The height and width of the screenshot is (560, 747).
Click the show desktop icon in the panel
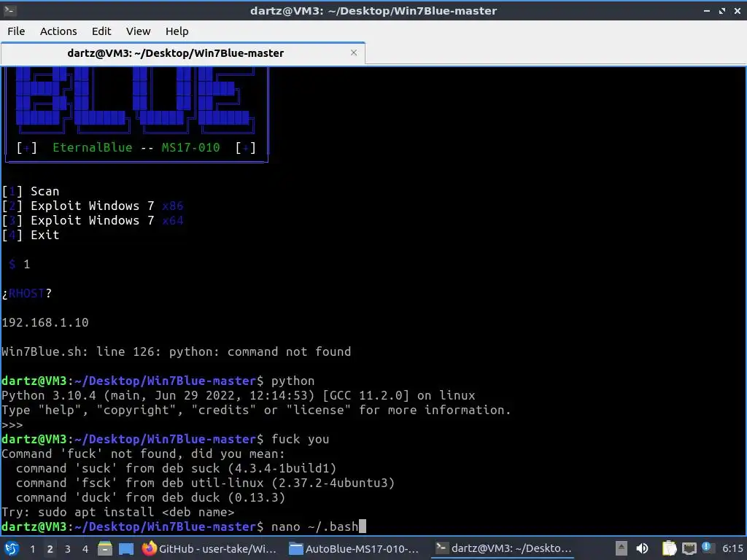126,548
